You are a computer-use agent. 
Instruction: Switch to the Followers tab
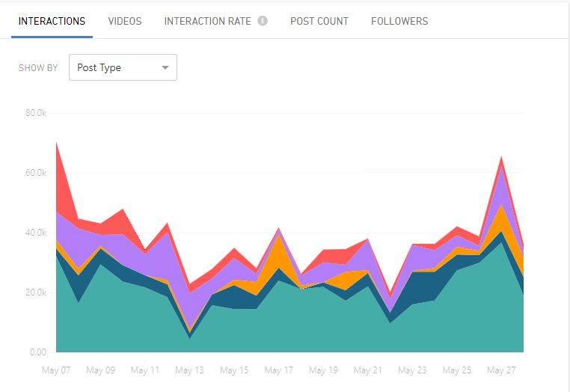click(x=399, y=21)
